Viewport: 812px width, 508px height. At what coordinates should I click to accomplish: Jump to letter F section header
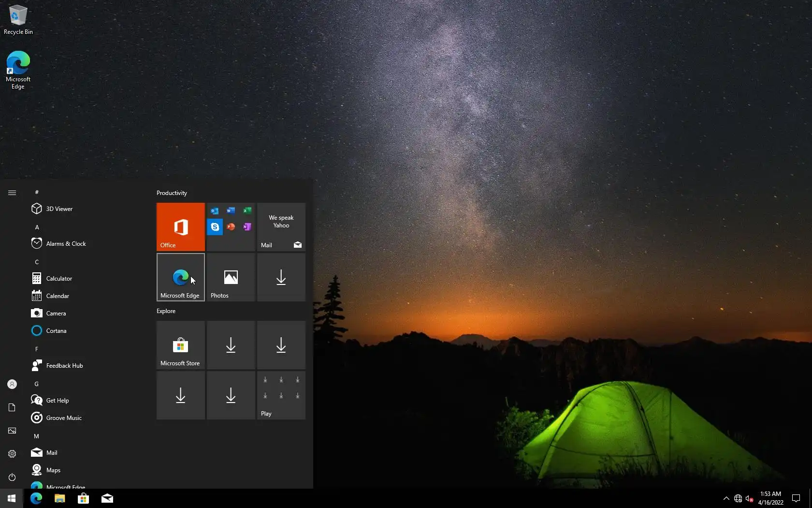click(37, 349)
